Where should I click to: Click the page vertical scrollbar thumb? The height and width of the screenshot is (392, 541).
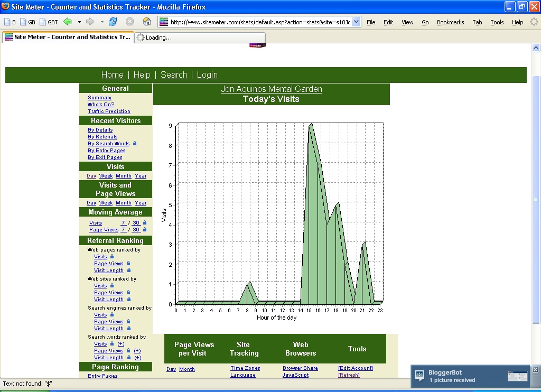pyautogui.click(x=536, y=200)
